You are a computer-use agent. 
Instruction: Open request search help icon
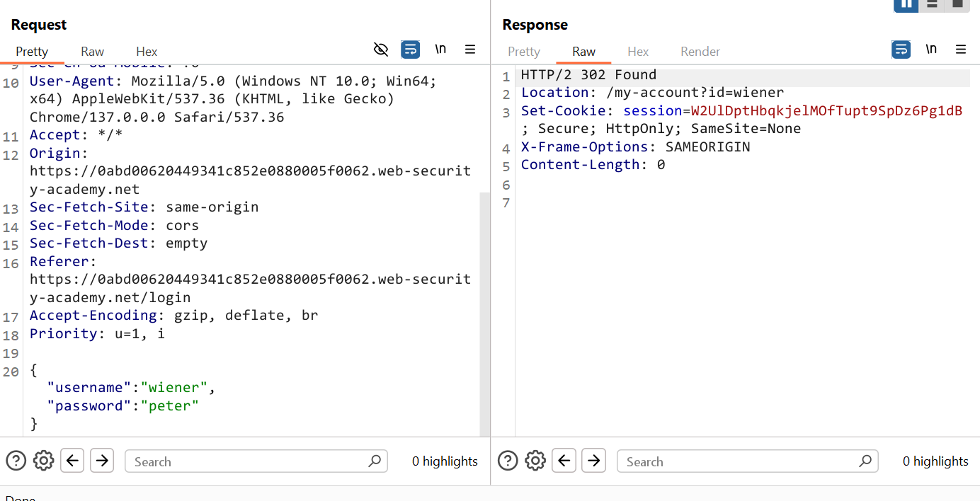(16, 461)
